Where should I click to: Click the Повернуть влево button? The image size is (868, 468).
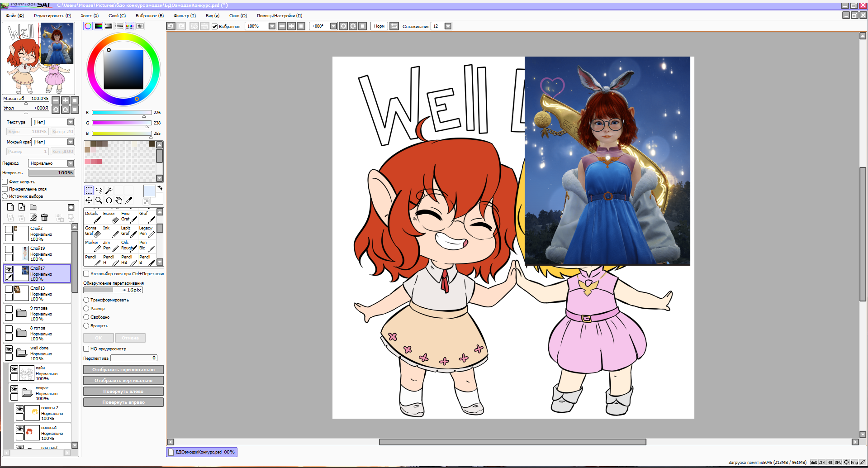pyautogui.click(x=123, y=392)
